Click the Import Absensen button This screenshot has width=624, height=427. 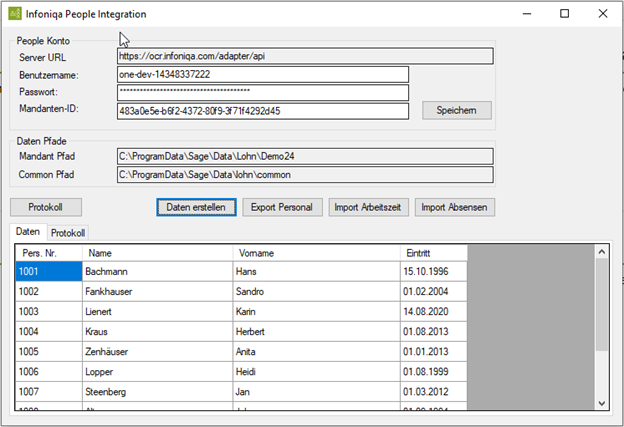(x=455, y=207)
